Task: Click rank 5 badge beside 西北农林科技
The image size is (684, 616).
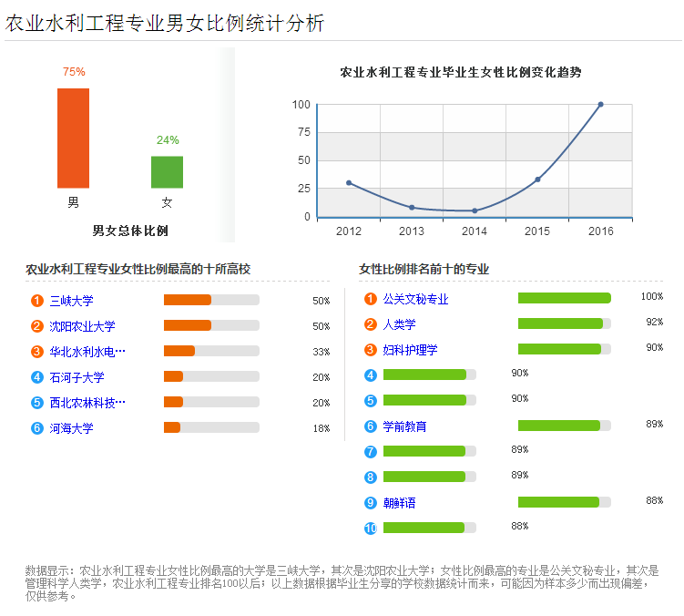Action: coord(37,402)
